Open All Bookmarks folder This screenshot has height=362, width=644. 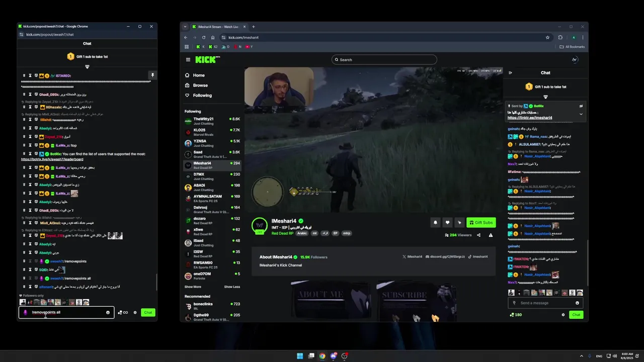(572, 47)
